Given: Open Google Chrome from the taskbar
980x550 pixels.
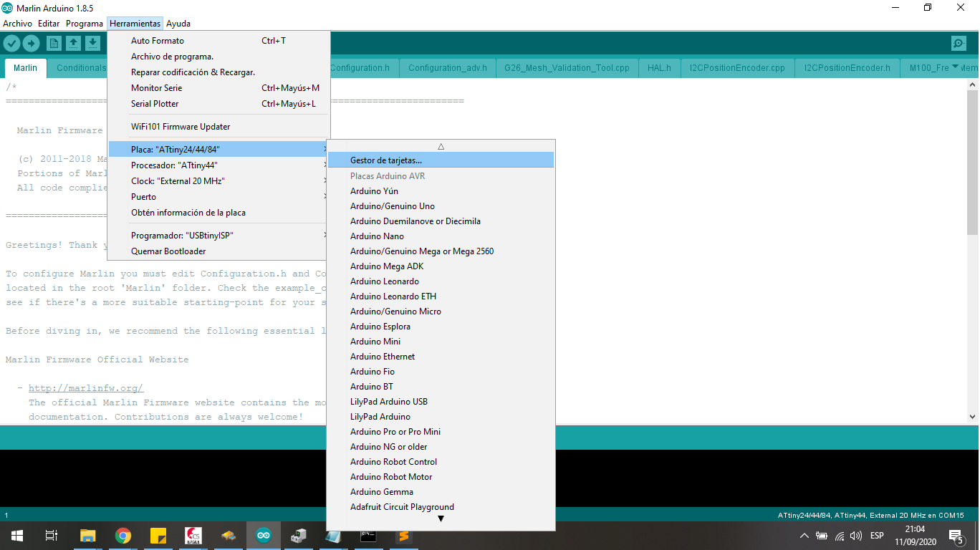Looking at the screenshot, I should point(123,535).
